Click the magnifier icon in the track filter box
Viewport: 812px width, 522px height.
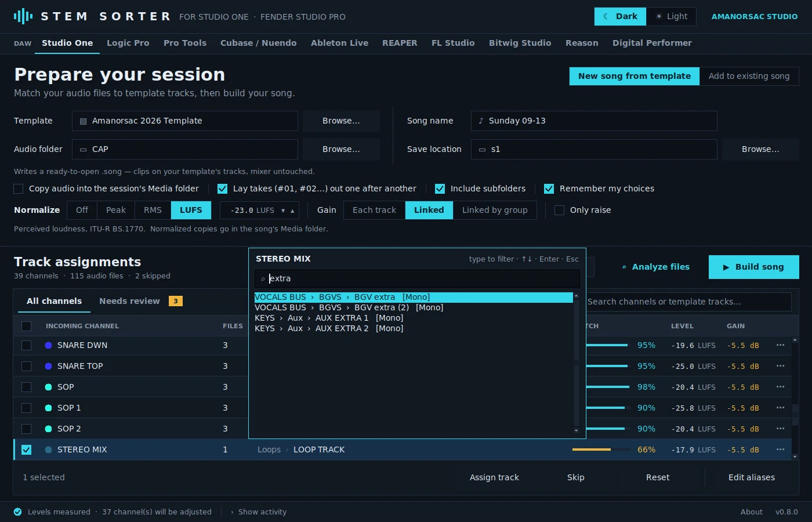tap(263, 279)
